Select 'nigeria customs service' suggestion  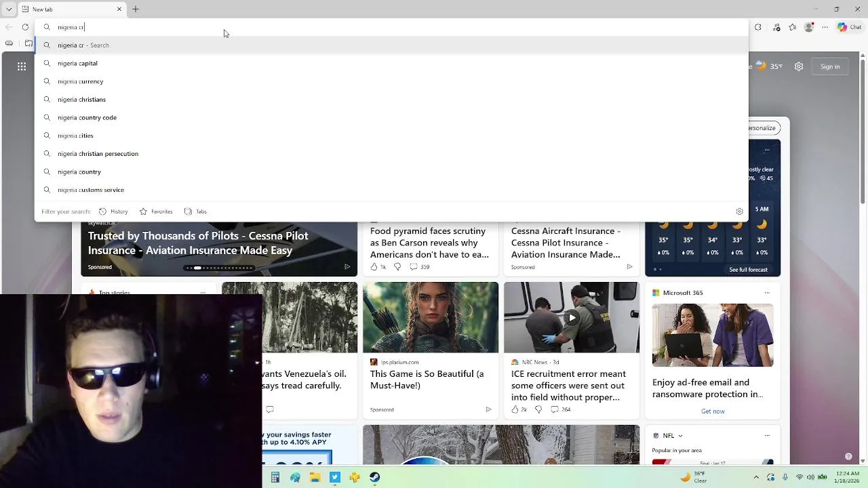(391, 190)
